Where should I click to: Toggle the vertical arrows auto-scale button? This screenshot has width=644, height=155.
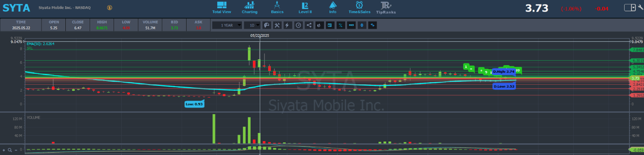(362, 25)
